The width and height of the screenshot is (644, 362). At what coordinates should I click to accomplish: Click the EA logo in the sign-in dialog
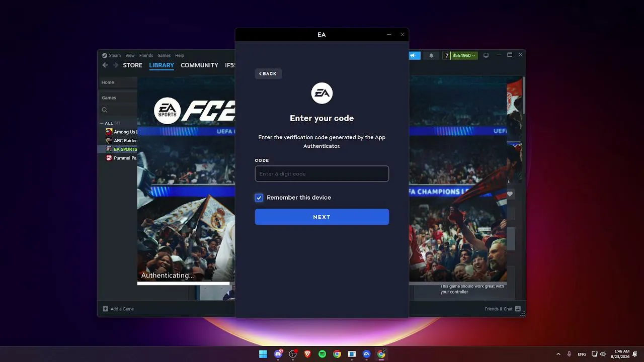pyautogui.click(x=322, y=93)
